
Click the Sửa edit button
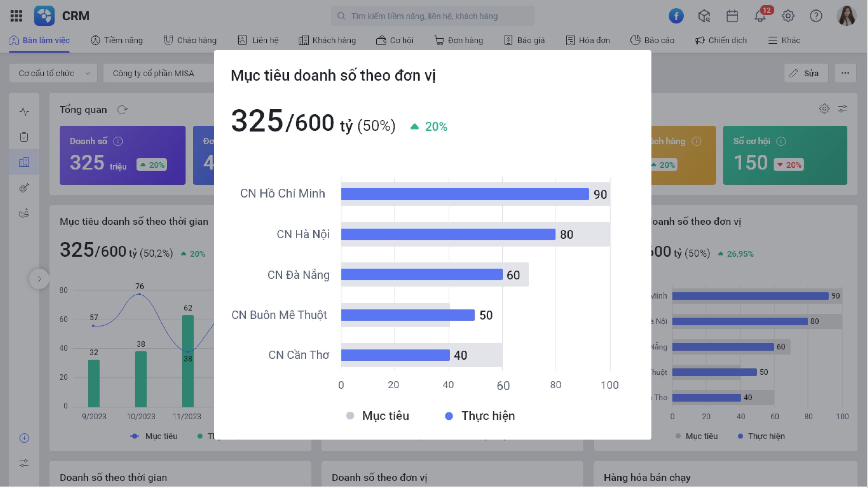pyautogui.click(x=806, y=73)
